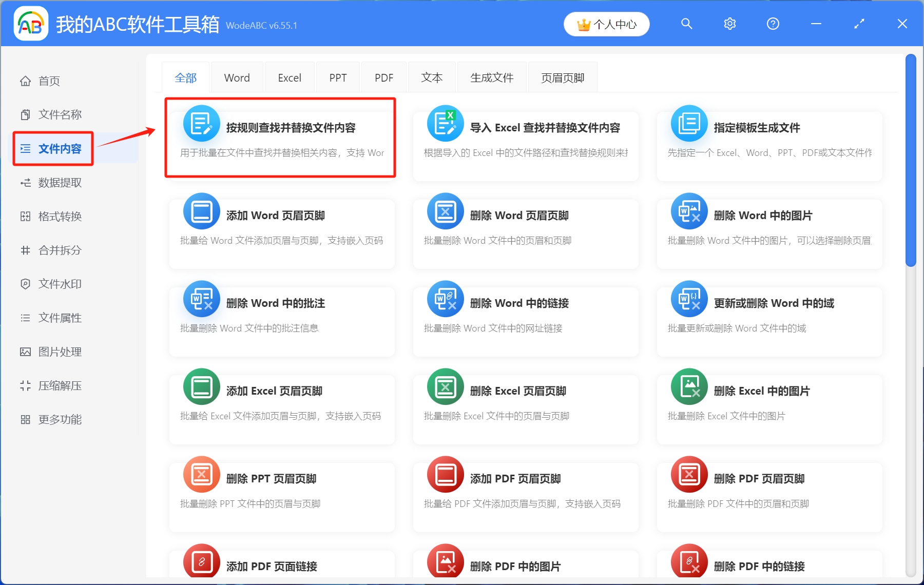The height and width of the screenshot is (585, 924).
Task: Open 删除 Word 中的链接 tool
Action: pos(525,321)
